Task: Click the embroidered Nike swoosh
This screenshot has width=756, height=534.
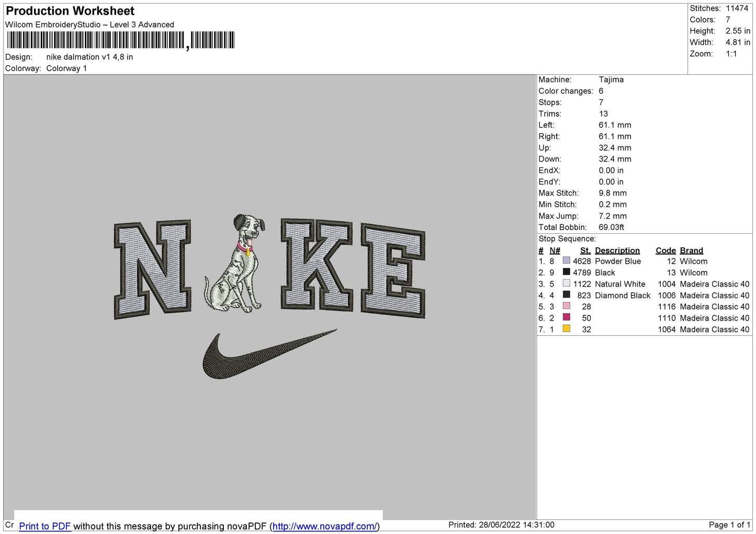Action: coord(269,354)
